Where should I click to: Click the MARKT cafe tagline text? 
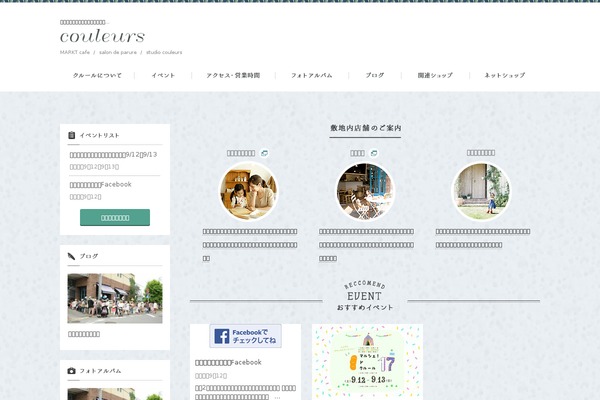(x=75, y=52)
